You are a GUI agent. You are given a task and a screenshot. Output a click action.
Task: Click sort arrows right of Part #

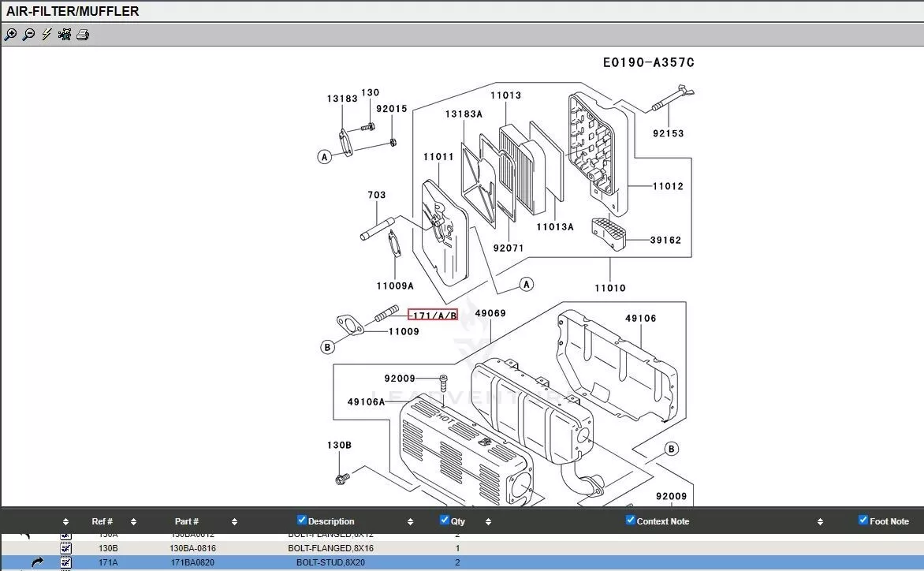(234, 521)
